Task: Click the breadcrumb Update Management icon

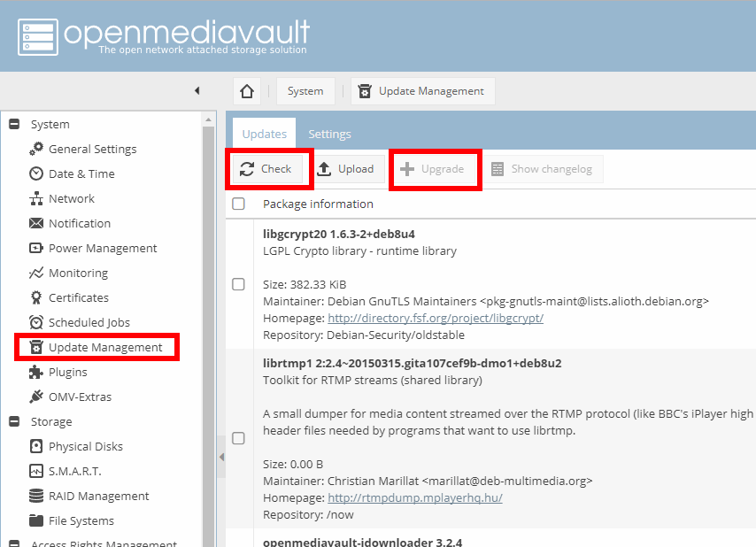Action: click(x=365, y=91)
